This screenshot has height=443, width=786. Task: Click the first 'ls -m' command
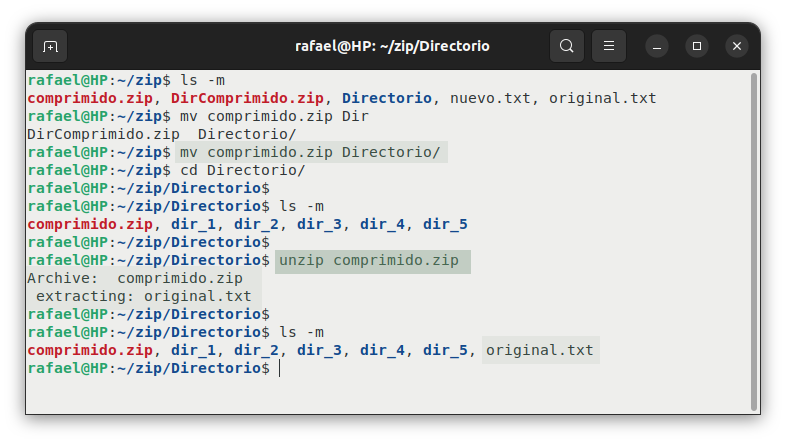[x=203, y=80]
